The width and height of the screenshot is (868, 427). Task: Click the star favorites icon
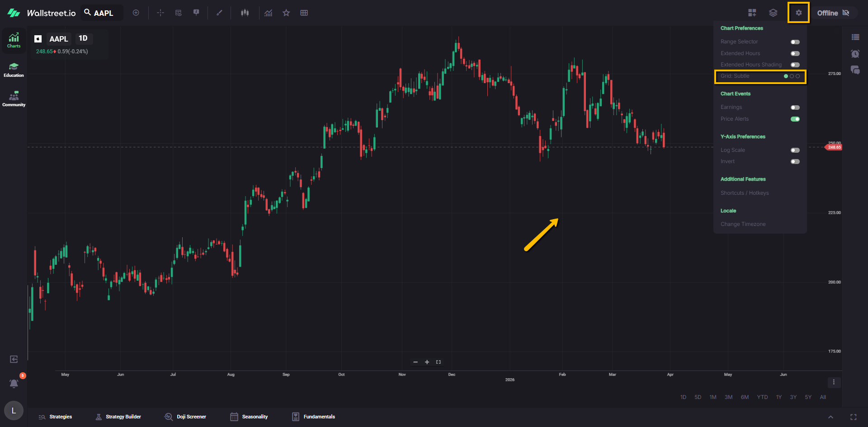[x=286, y=13]
